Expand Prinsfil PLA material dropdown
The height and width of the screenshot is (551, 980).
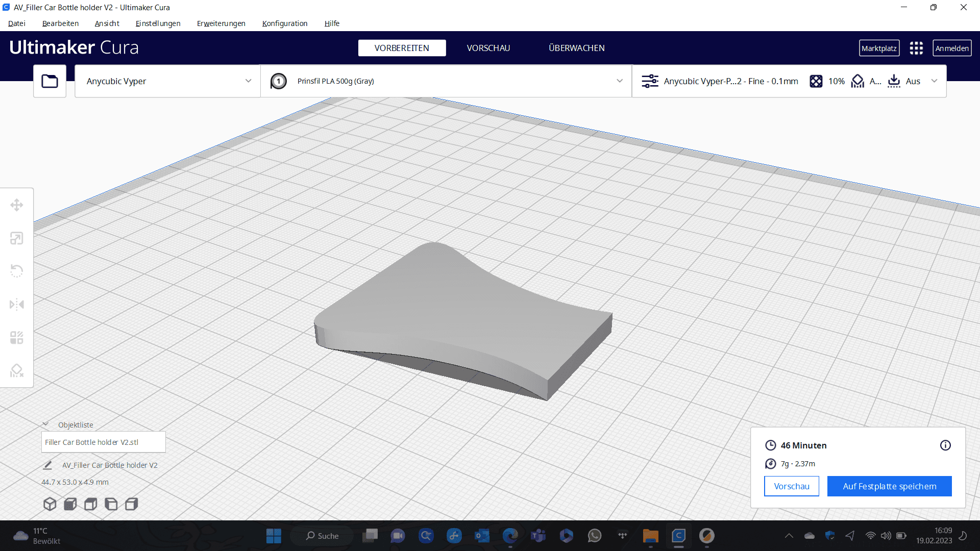tap(446, 81)
